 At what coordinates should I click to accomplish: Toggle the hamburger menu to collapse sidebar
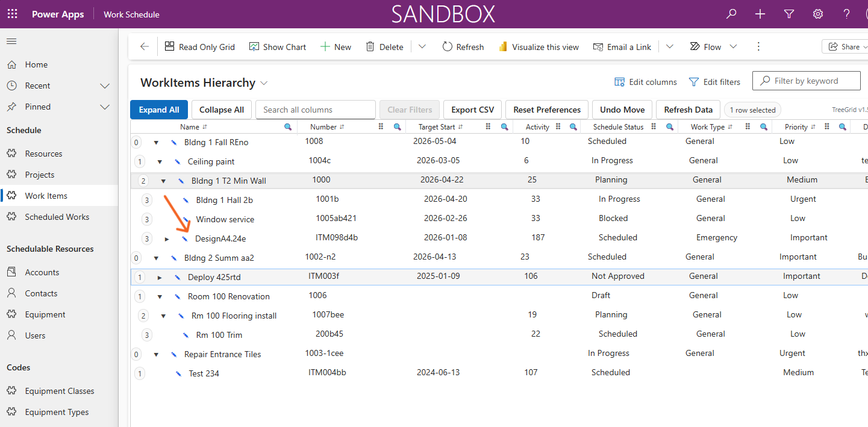click(x=11, y=42)
